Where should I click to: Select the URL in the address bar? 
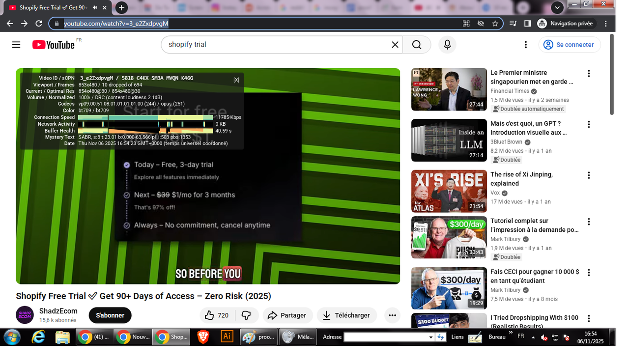tap(116, 24)
